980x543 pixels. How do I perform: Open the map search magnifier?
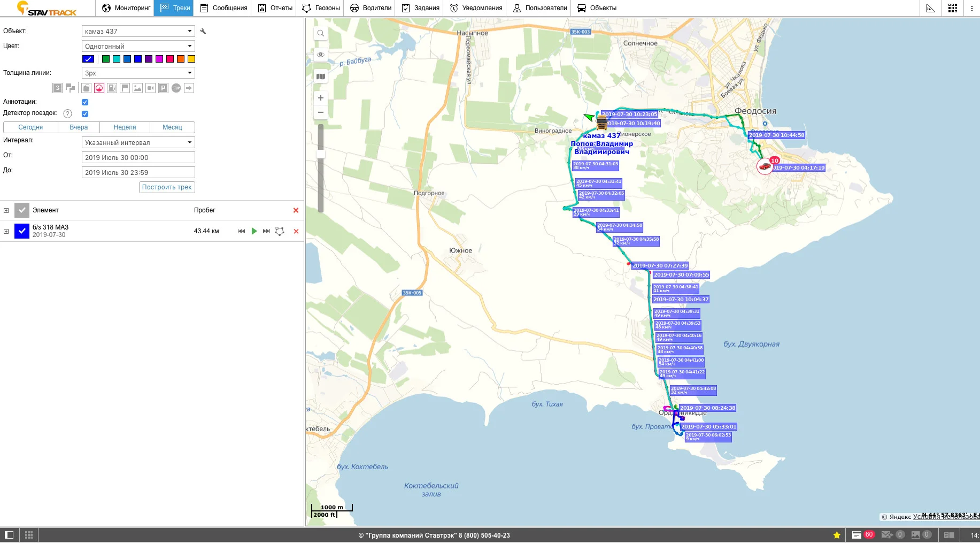tap(321, 33)
